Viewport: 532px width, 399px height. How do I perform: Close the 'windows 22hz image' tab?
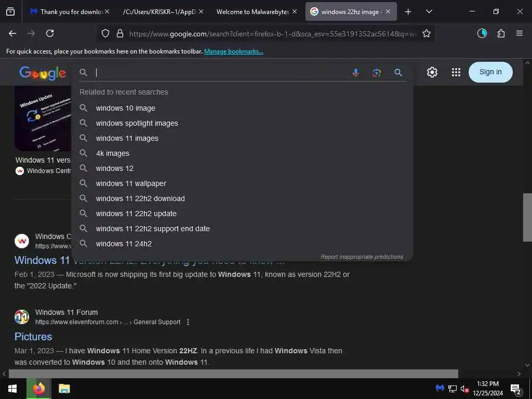coord(388,11)
